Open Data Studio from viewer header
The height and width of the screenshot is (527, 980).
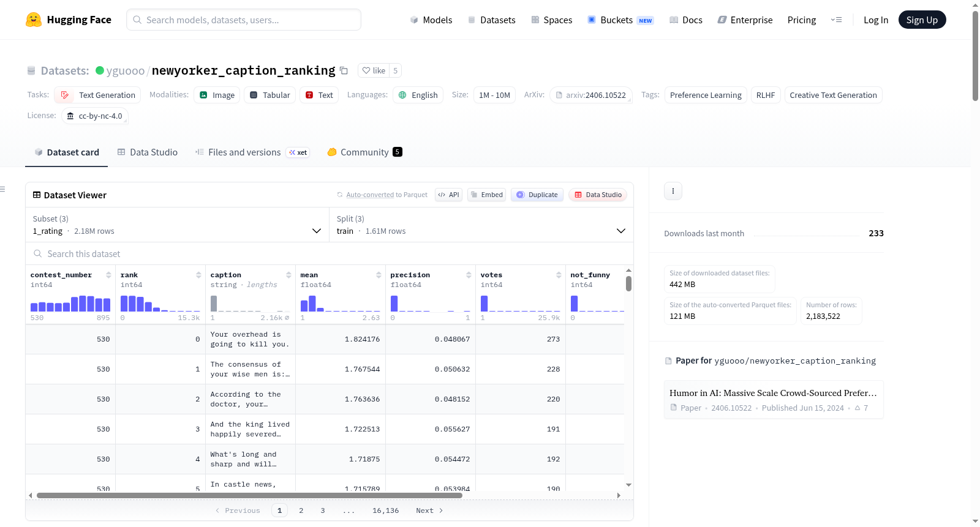598,195
